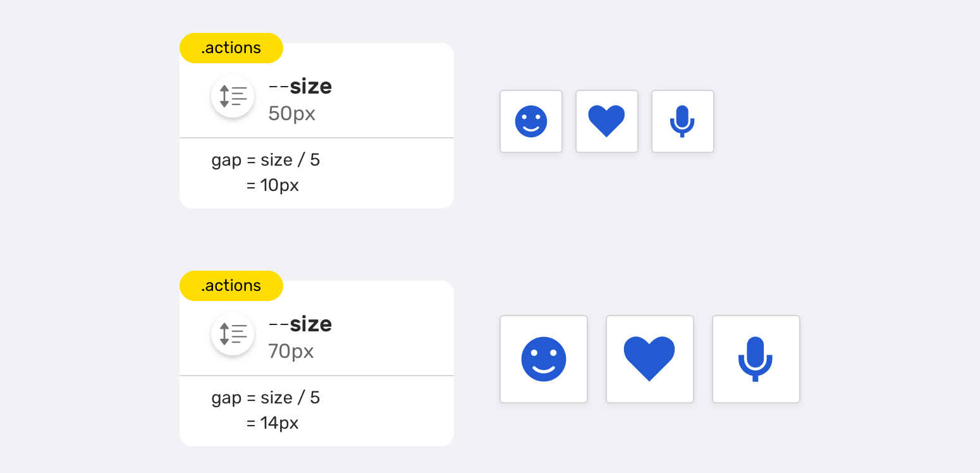Click the small microphone button
The width and height of the screenshot is (980, 473).
pos(683,121)
